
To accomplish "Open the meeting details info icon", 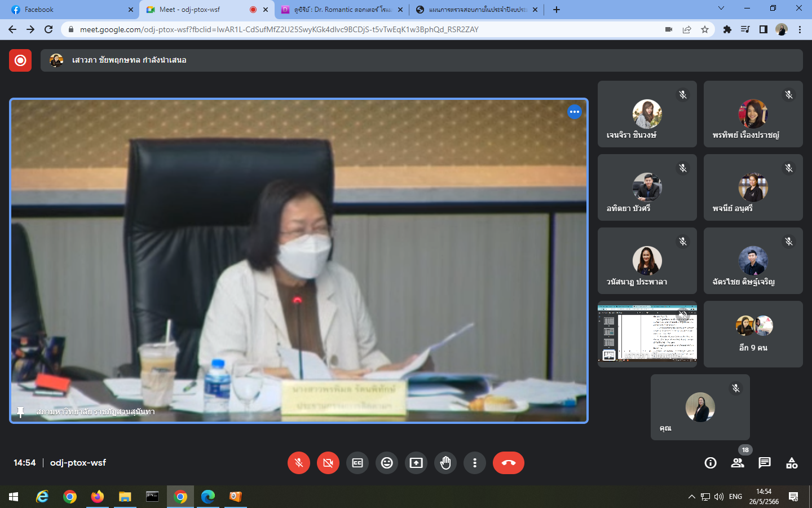I will point(710,463).
